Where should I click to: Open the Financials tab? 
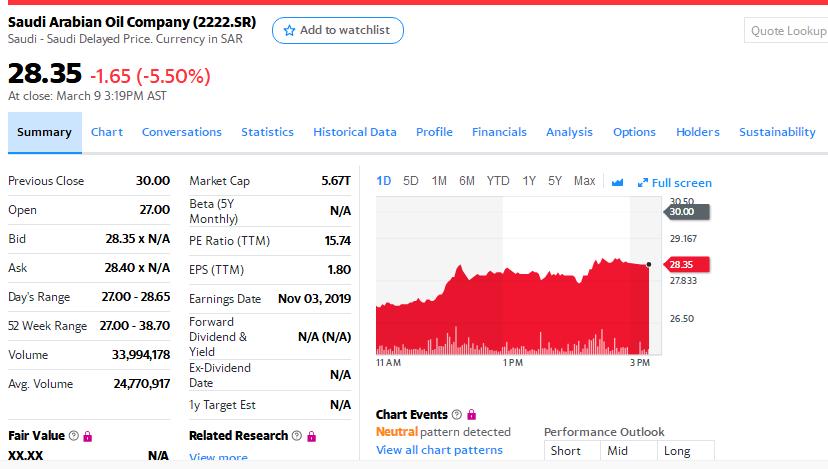pyautogui.click(x=499, y=132)
